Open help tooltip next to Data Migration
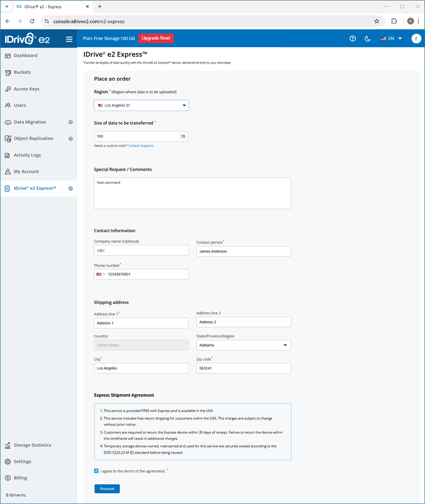Screen dimensions: 425x504 point(70,122)
